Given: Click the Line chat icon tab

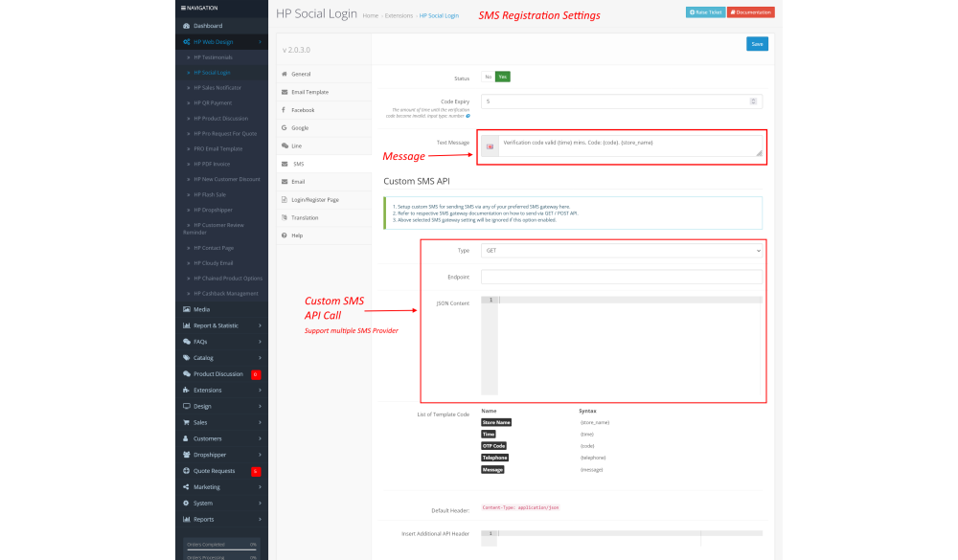Looking at the screenshot, I should point(285,146).
